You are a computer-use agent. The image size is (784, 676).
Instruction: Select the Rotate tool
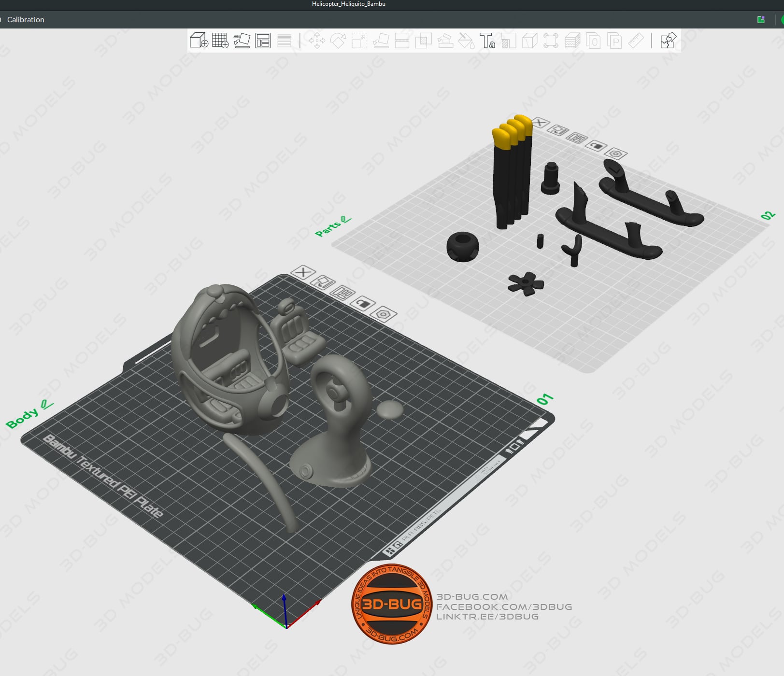[x=338, y=41]
